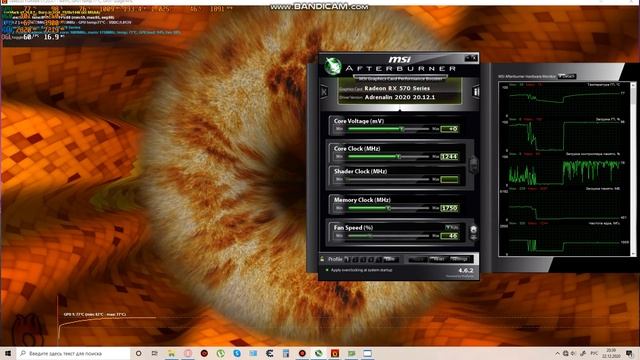Open the info panel button beside the driver version

pos(476,91)
